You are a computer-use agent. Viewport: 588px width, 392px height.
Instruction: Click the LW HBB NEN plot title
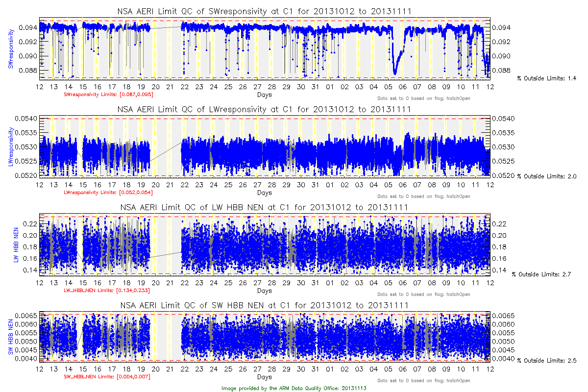click(x=264, y=207)
